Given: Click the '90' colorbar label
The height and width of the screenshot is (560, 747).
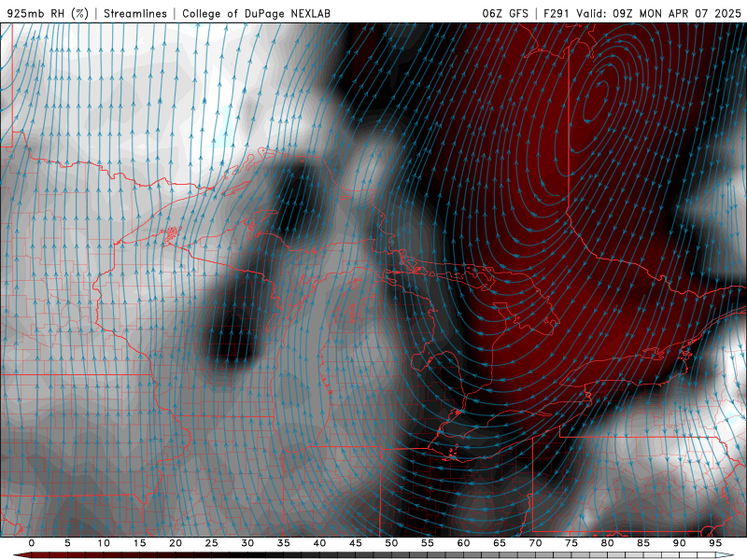Looking at the screenshot, I should click(679, 543).
